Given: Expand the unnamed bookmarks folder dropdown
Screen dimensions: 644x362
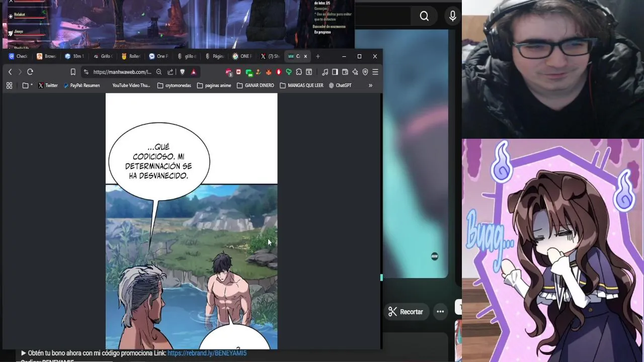Looking at the screenshot, I should [28, 85].
